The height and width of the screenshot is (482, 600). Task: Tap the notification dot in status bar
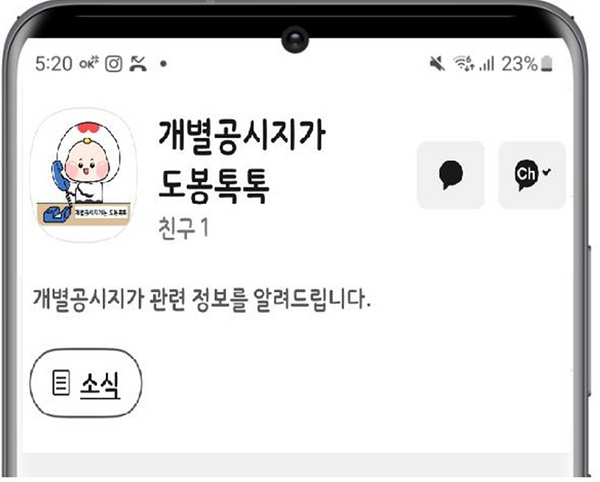pyautogui.click(x=163, y=64)
